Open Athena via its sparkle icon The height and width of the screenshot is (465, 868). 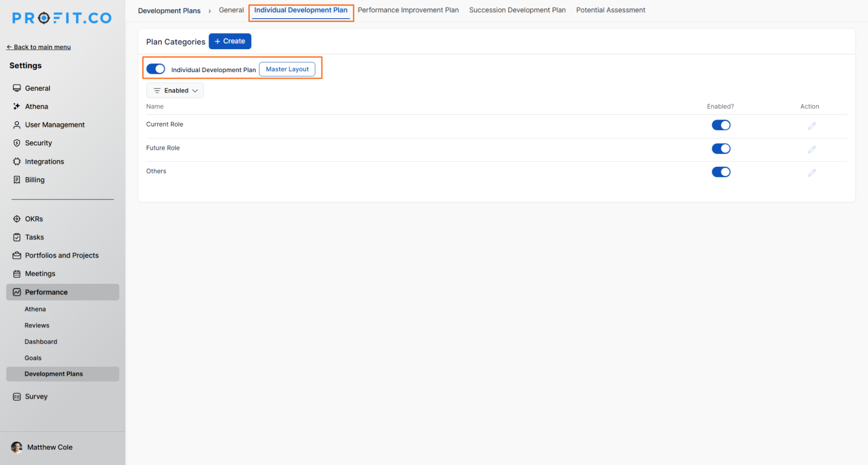pyautogui.click(x=17, y=106)
